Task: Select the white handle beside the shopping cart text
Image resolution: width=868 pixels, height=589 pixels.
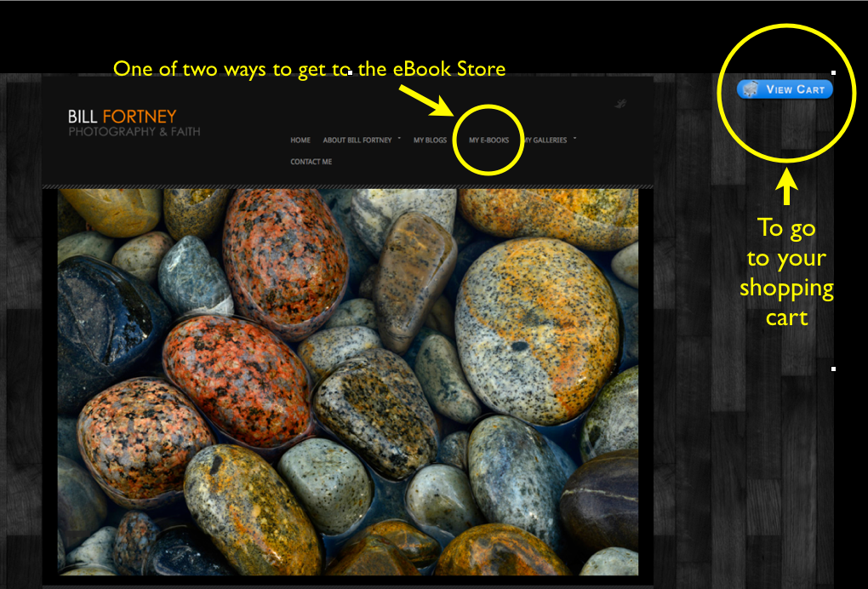Action: click(833, 369)
